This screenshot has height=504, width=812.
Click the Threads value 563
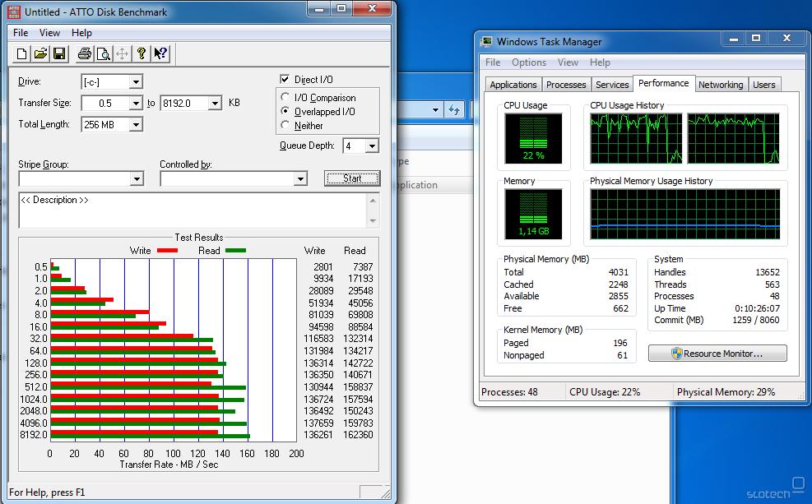pyautogui.click(x=773, y=284)
